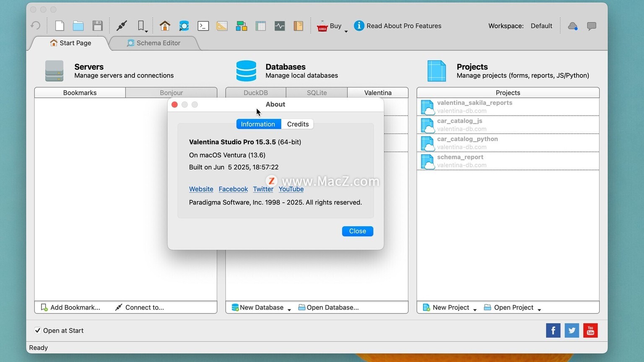
Task: Open the Website link in About dialog
Action: coord(201,189)
